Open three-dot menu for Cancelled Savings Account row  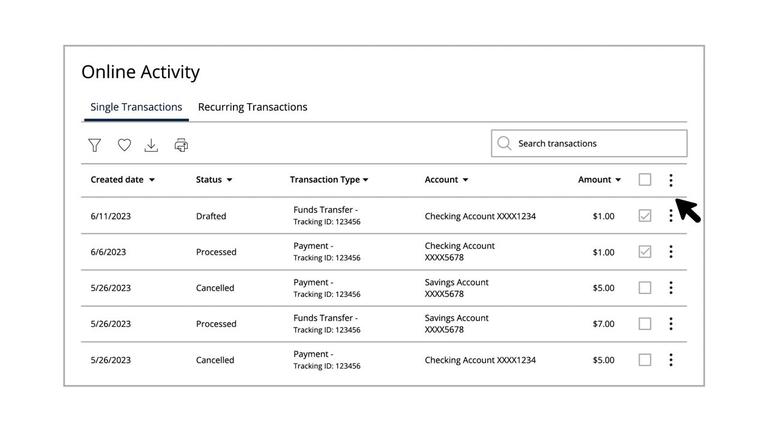(671, 288)
